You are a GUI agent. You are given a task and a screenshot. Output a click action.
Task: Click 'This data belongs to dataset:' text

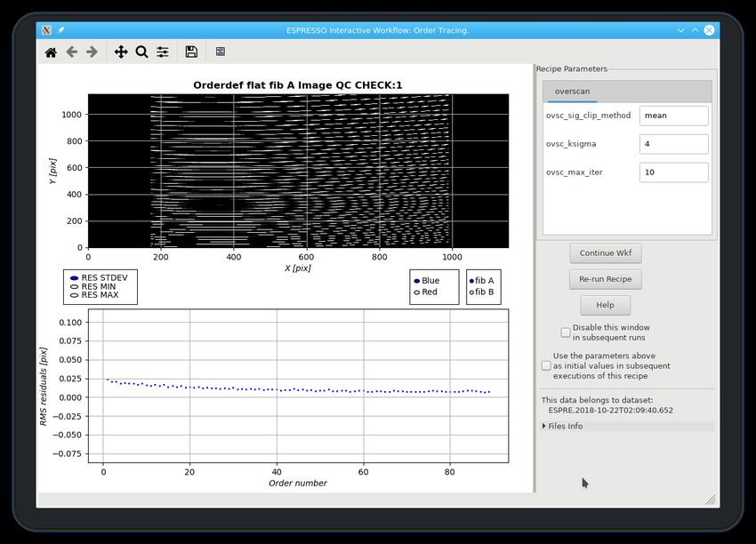[597, 400]
